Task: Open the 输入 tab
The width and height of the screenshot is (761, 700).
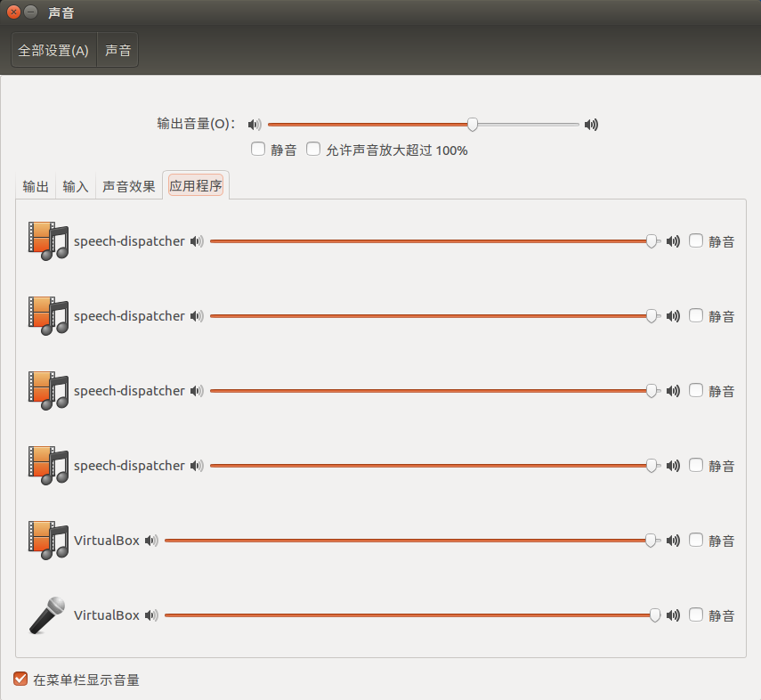Action: [76, 186]
